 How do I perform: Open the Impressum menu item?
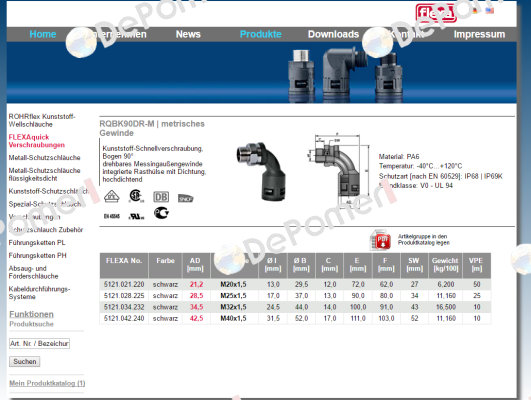click(x=479, y=34)
